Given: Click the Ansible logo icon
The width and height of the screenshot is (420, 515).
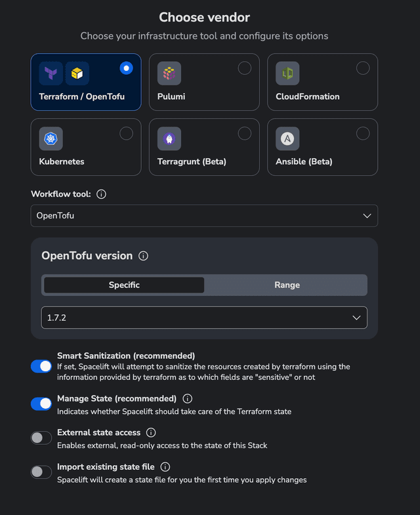Looking at the screenshot, I should coord(287,138).
